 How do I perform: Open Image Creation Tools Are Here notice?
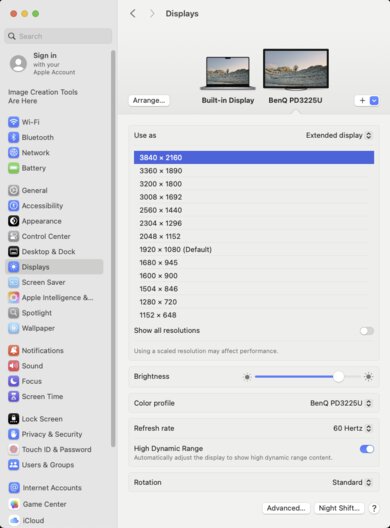[43, 96]
